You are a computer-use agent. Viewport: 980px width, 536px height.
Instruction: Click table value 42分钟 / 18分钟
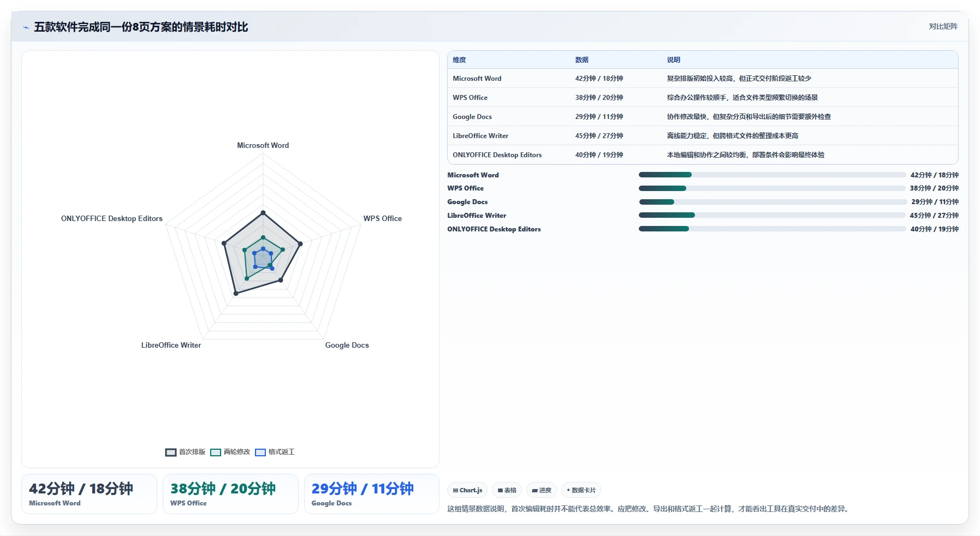point(599,79)
